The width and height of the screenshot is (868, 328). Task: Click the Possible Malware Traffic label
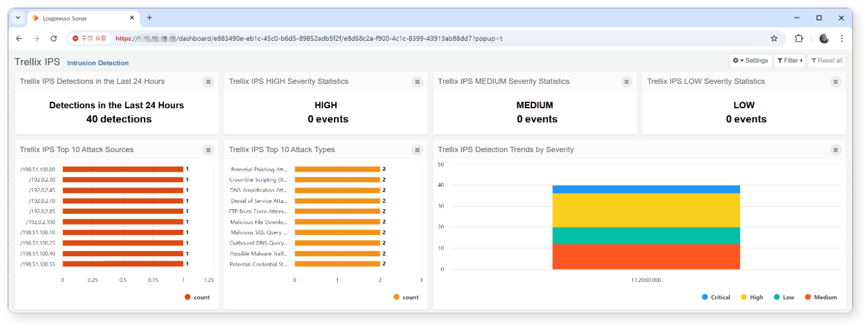[259, 253]
